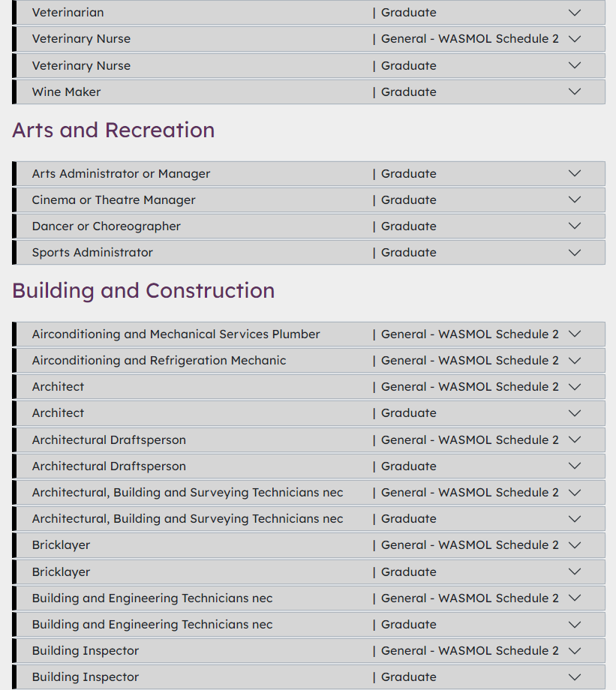Expand Veterinary Nurse Graduate row arrow
The height and width of the screenshot is (690, 616).
click(575, 65)
